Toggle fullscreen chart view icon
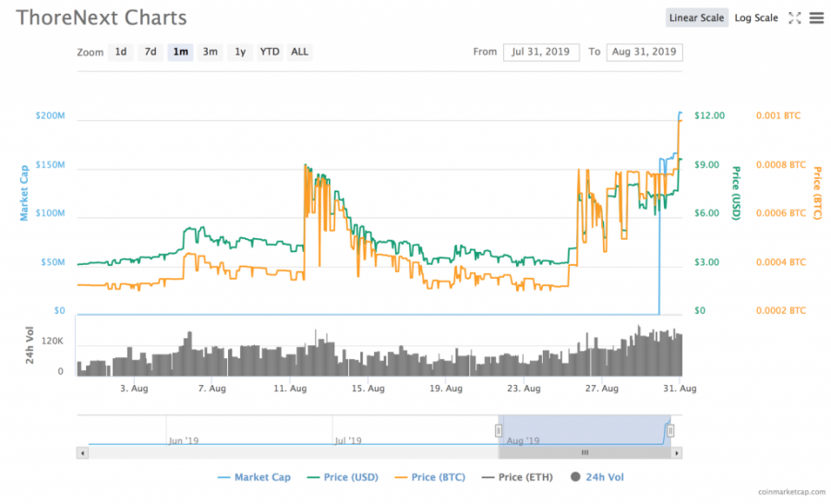831x504 pixels. [794, 18]
